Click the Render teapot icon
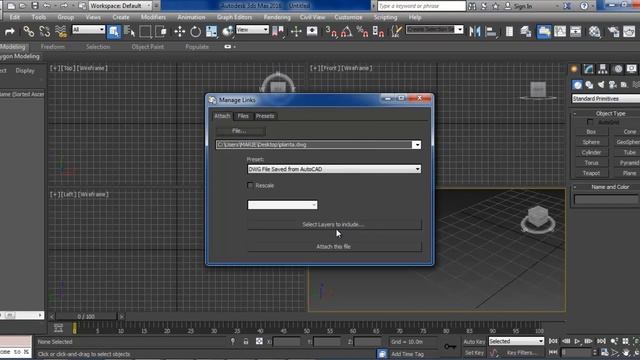 [x=629, y=31]
